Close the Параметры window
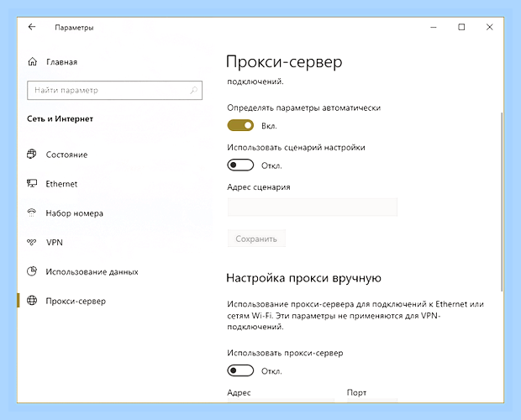The height and width of the screenshot is (420, 521). pyautogui.click(x=489, y=27)
